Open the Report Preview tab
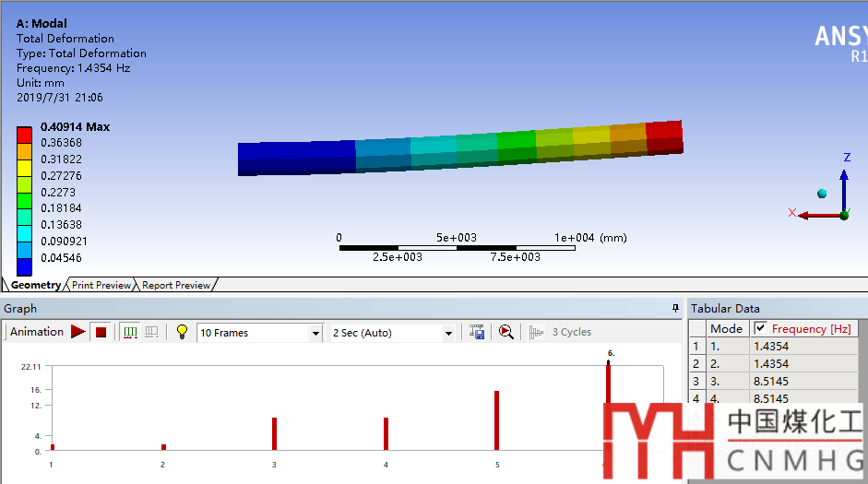 point(176,285)
